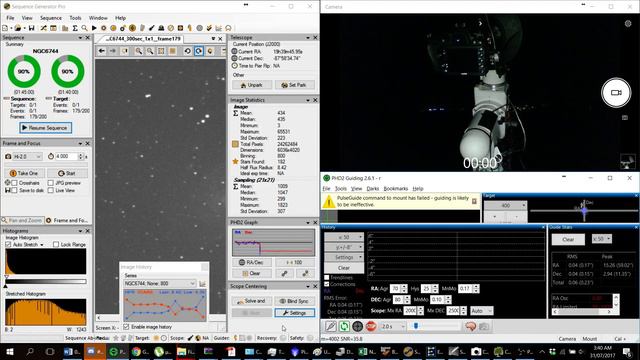640x360 pixels.
Task: Open PHD2 History Settings dropdown
Action: tap(344, 258)
